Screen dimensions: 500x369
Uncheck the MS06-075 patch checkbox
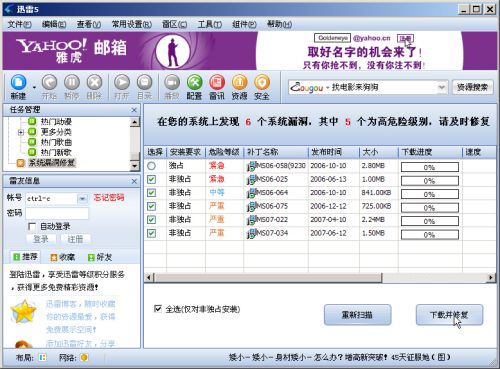(x=152, y=206)
